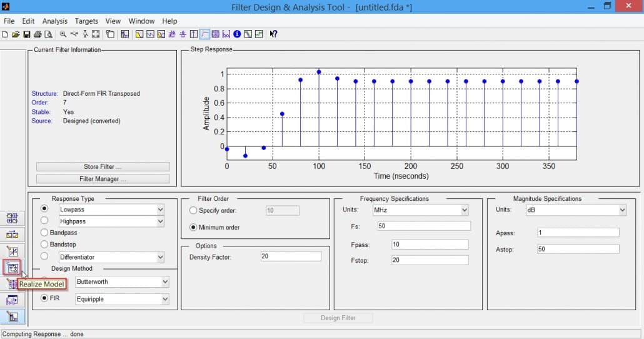Save session with the floppy disk icon
Screen dimensions: 644x339
[27, 34]
